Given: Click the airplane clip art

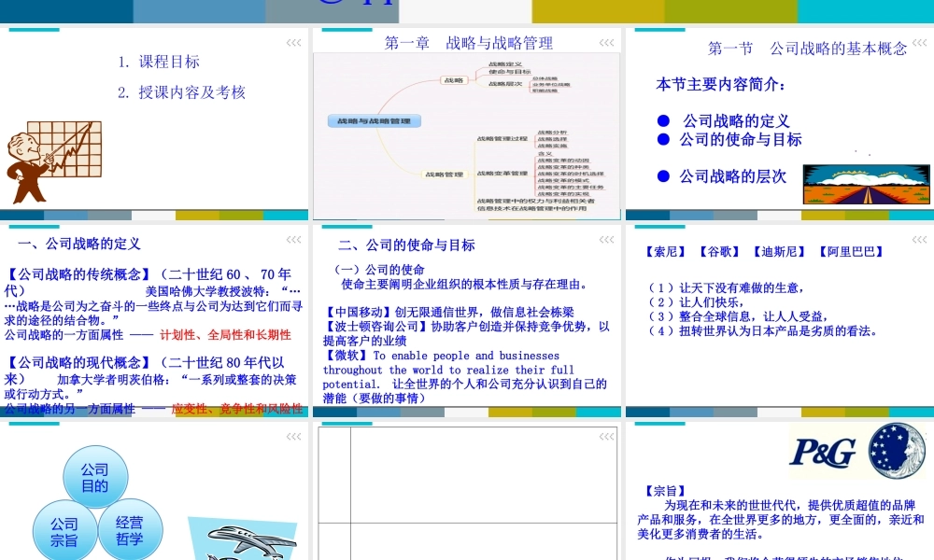Looking at the screenshot, I should click(243, 539).
